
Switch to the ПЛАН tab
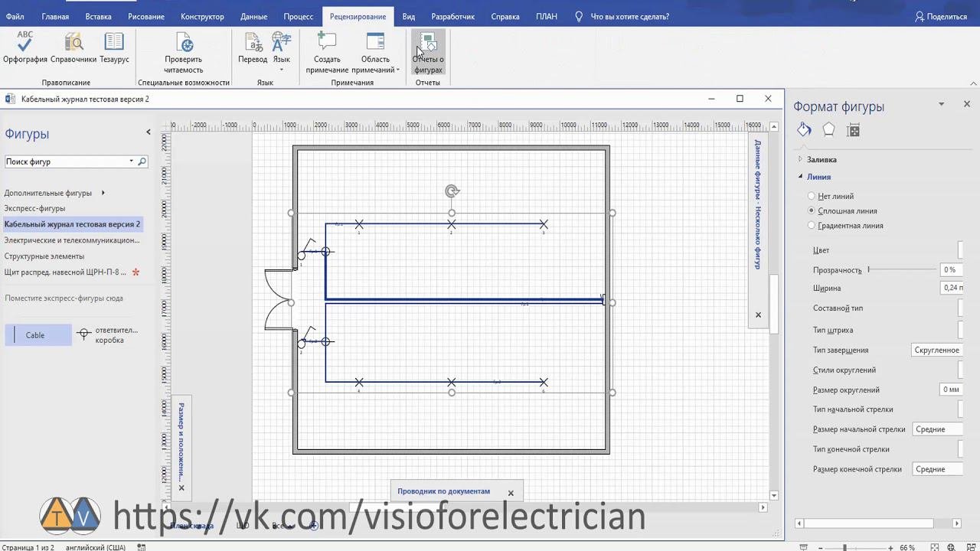pos(547,16)
